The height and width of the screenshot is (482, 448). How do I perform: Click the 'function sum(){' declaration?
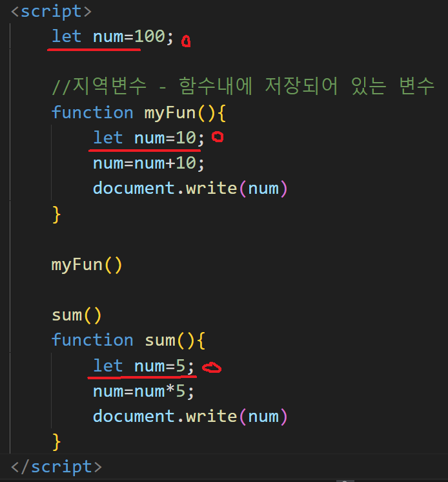click(x=128, y=341)
